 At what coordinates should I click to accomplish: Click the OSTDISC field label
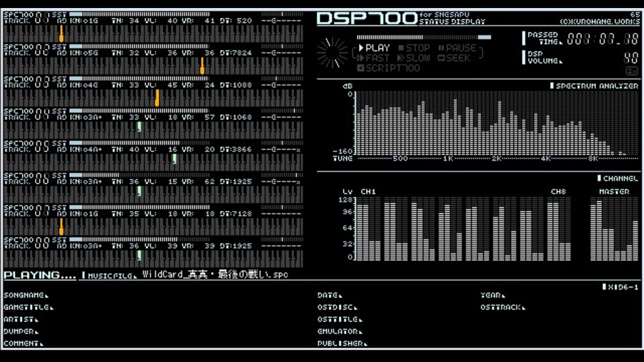pos(337,307)
